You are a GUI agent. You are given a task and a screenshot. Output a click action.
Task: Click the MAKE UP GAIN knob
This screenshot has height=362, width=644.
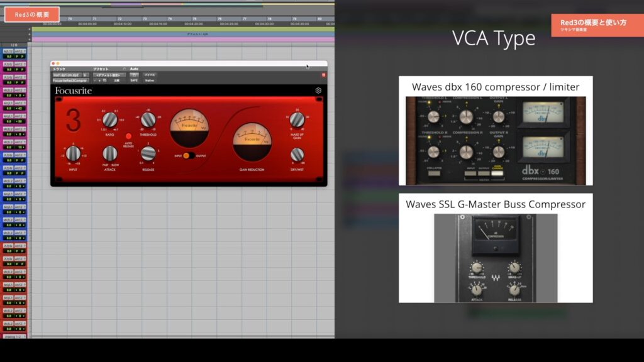pos(297,120)
